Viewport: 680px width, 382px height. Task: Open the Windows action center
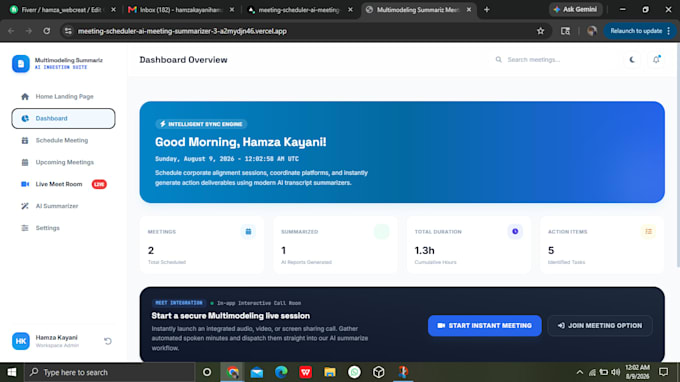664,372
